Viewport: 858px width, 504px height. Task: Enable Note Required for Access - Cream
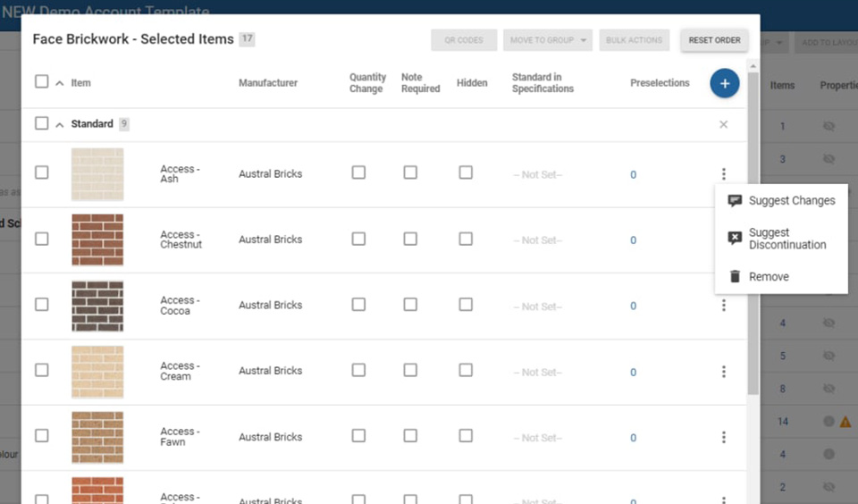tap(410, 370)
